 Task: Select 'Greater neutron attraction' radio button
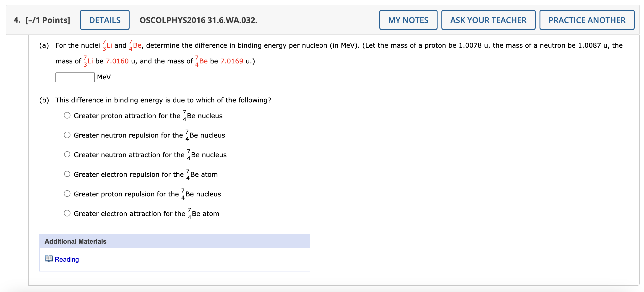coord(67,154)
